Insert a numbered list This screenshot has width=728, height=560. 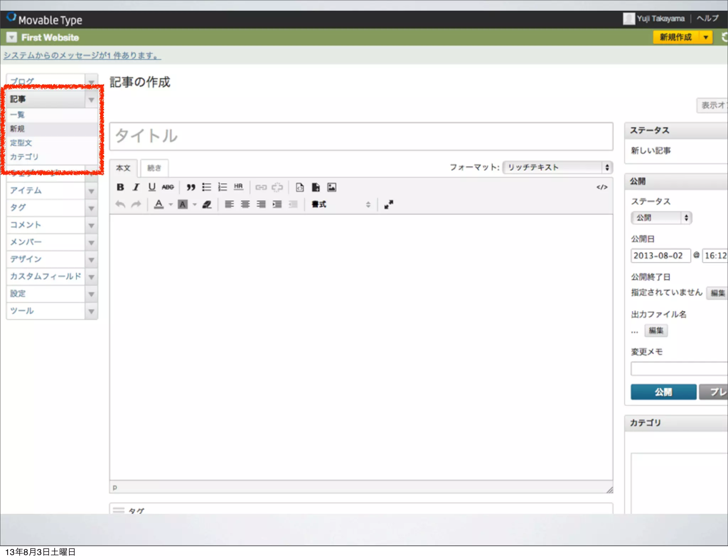(x=223, y=187)
